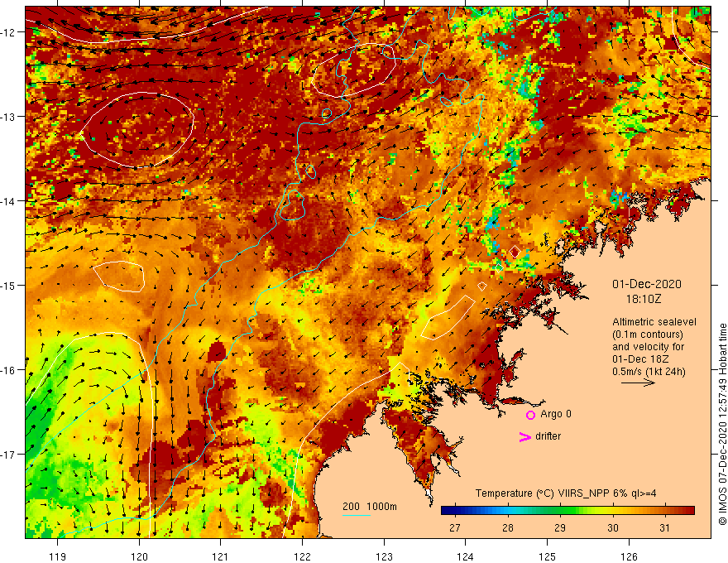This screenshot has height=563, width=728.
Task: Click 'and velocity for' legend text
Action: [x=648, y=347]
